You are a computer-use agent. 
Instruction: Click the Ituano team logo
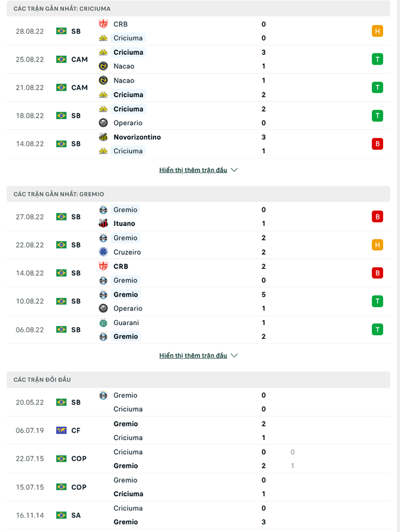click(x=103, y=223)
